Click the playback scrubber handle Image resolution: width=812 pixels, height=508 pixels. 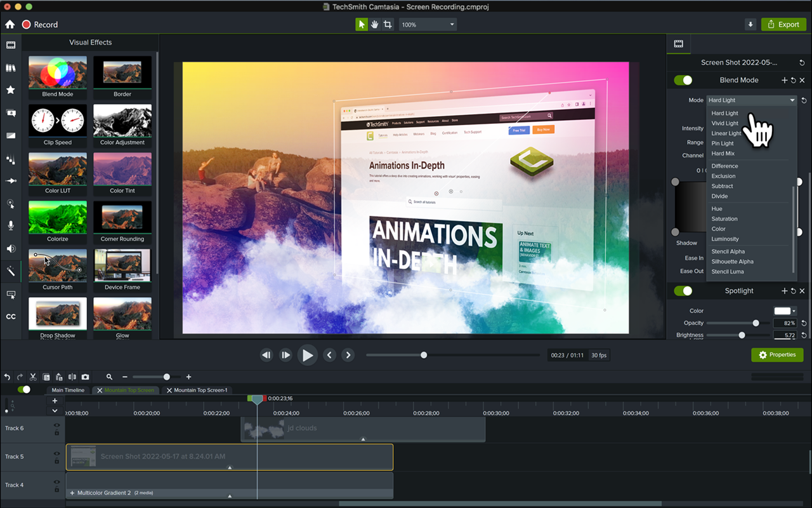pos(424,355)
